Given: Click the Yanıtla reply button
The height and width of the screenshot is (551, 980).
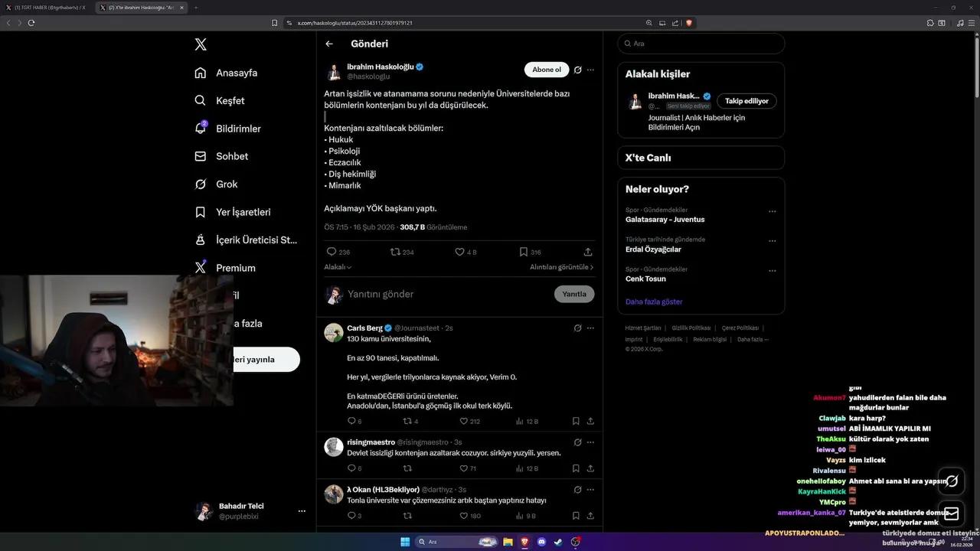Looking at the screenshot, I should (x=574, y=294).
